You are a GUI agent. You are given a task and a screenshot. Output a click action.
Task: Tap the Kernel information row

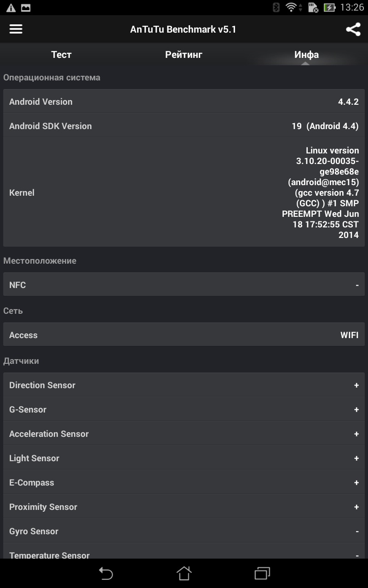184,192
